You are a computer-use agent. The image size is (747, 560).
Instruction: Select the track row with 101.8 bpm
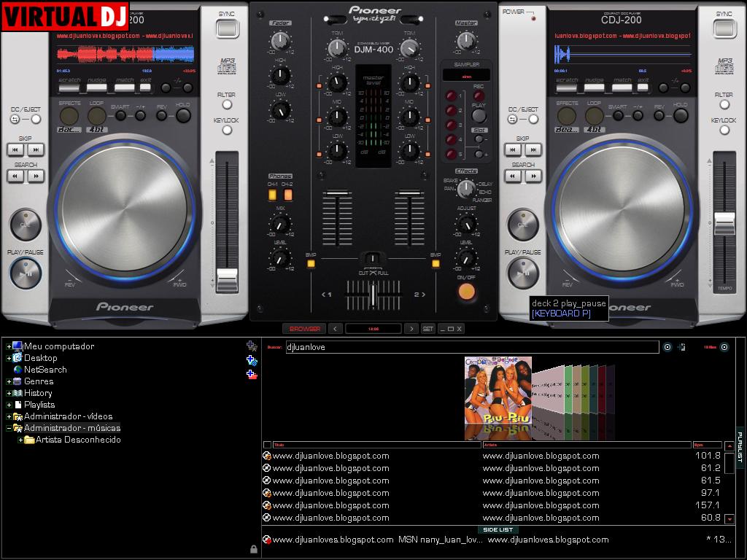(492, 456)
